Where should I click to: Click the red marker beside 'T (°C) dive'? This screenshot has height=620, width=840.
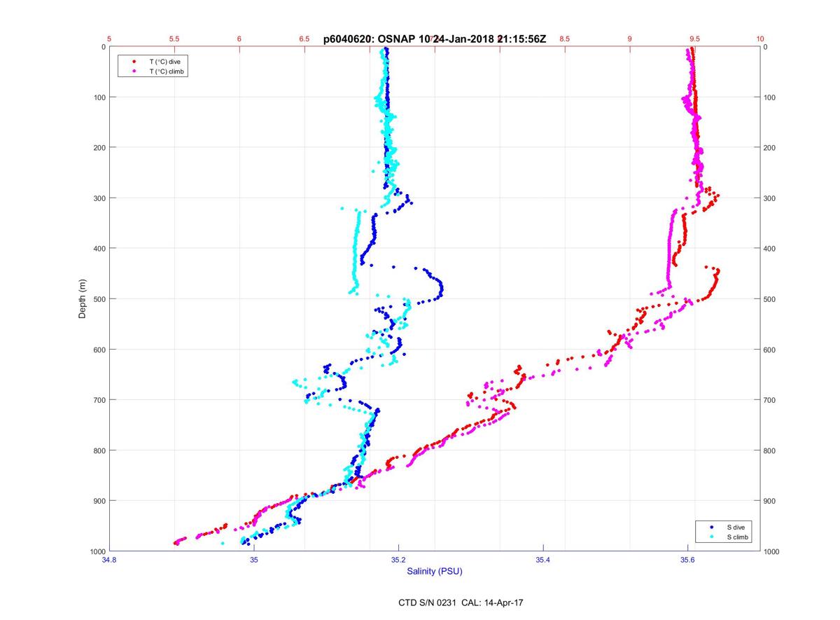click(x=133, y=62)
